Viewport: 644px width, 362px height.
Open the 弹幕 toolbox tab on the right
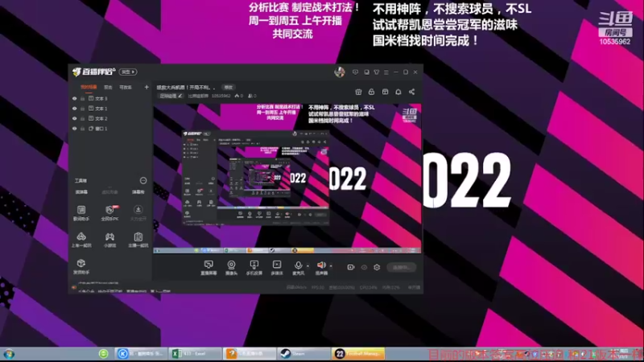pos(138,191)
